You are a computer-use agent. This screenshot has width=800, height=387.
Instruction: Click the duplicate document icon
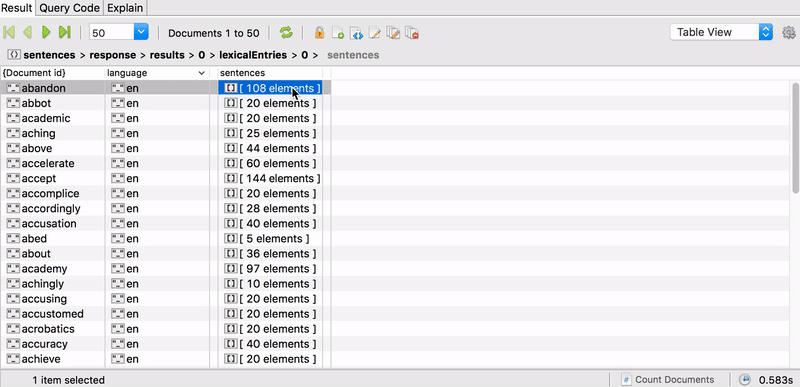tap(393, 33)
